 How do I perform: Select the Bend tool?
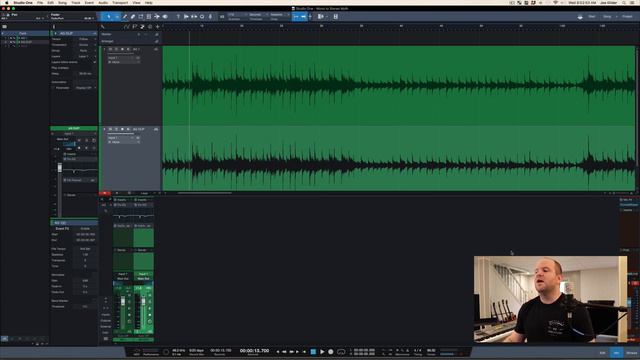point(157,17)
